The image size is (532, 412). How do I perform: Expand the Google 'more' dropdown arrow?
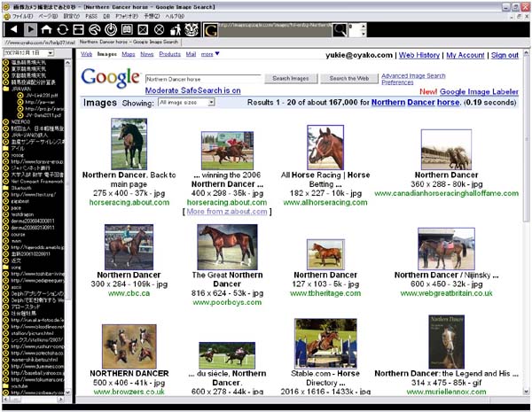217,53
